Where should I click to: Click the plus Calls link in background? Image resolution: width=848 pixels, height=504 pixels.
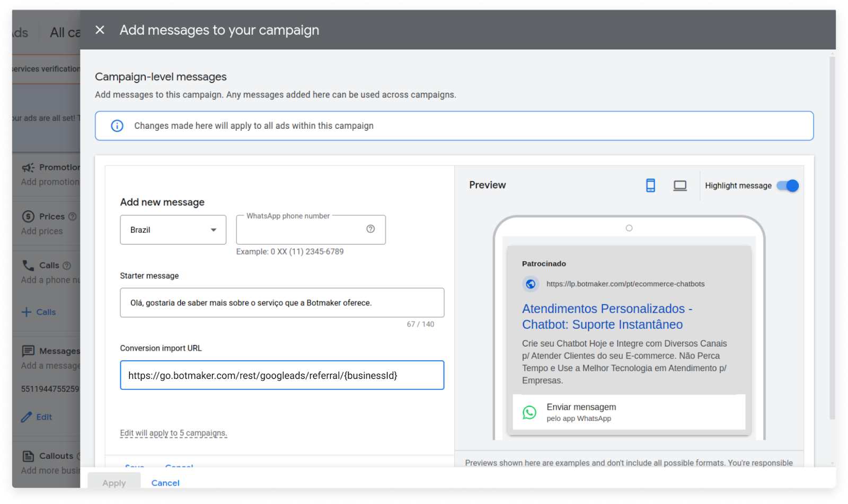(38, 312)
